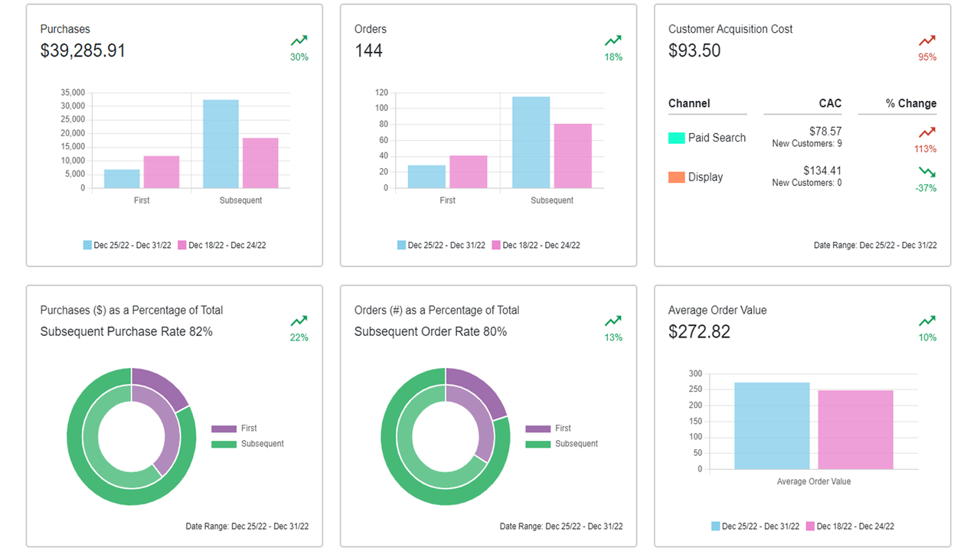This screenshot has height=551, width=980.
Task: Click the Date Range text on the CAC card
Action: (875, 245)
